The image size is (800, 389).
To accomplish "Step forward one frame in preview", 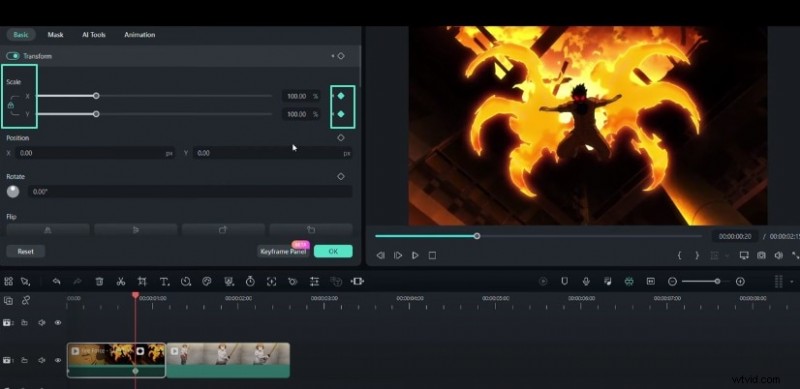I will pos(398,255).
